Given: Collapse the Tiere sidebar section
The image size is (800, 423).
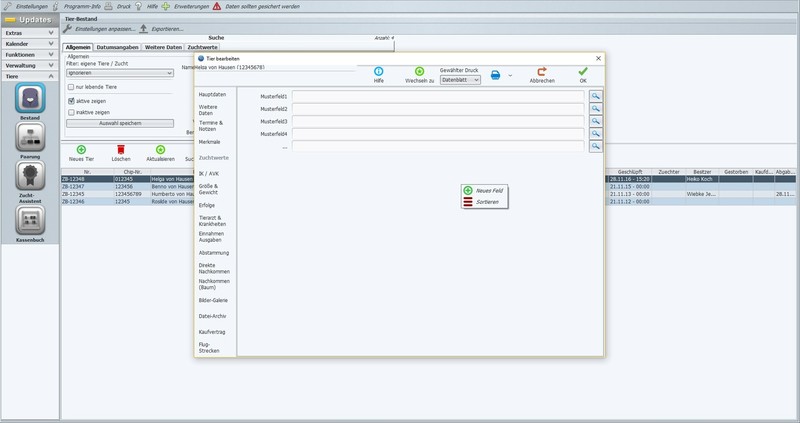Looking at the screenshot, I should [30, 76].
